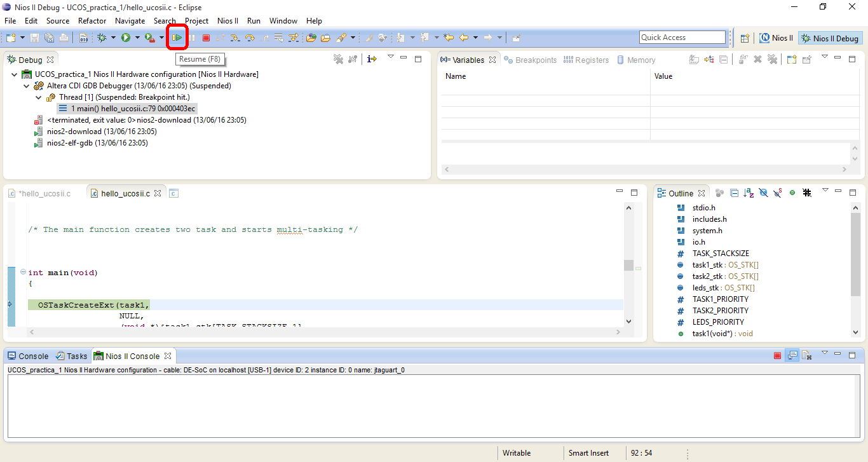This screenshot has width=868, height=462.
Task: Click the Open Task folder icon
Action: [325, 38]
